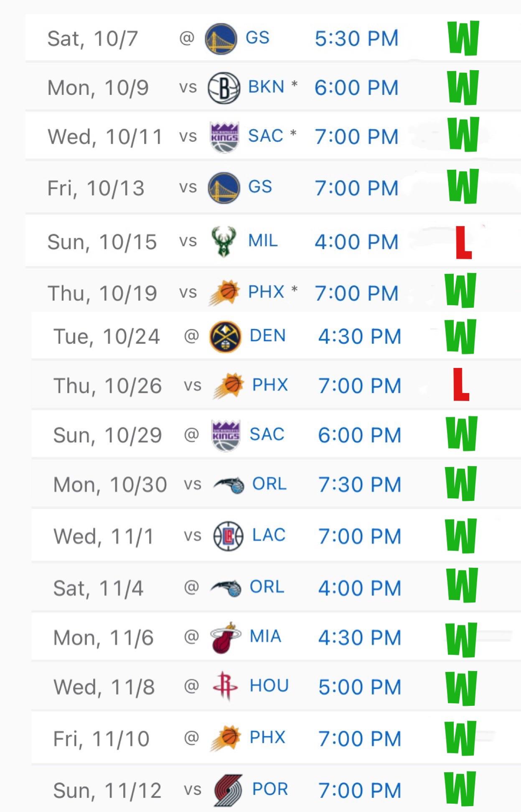Click the Denver Nuggets logo
This screenshot has height=812, width=521.
225,337
